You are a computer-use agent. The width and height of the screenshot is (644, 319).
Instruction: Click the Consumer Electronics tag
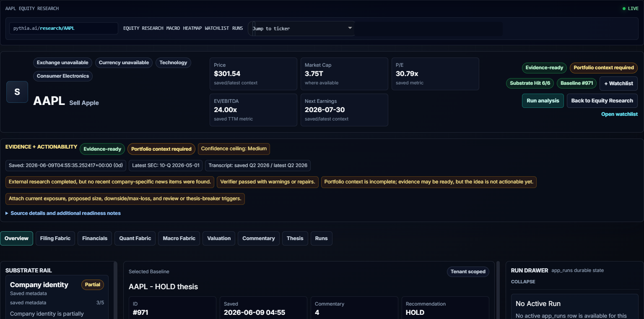(63, 76)
